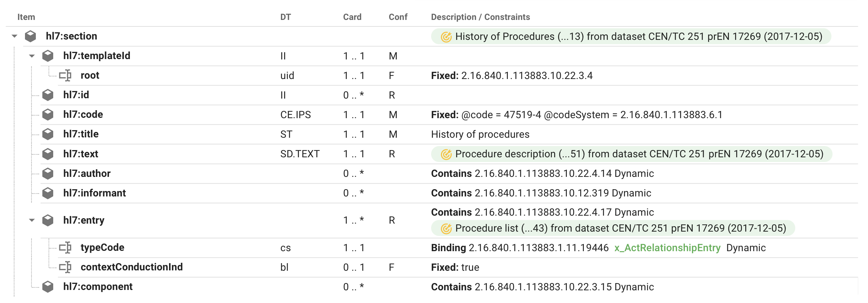Viewport: 868px width, 303px height.
Task: Click the Description / Constraints column header
Action: pyautogui.click(x=480, y=17)
